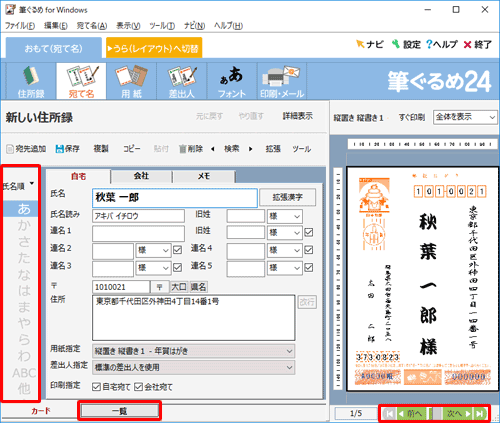This screenshot has height=423, width=500.
Task: Click the 拡張漢字 button
Action: 287,197
